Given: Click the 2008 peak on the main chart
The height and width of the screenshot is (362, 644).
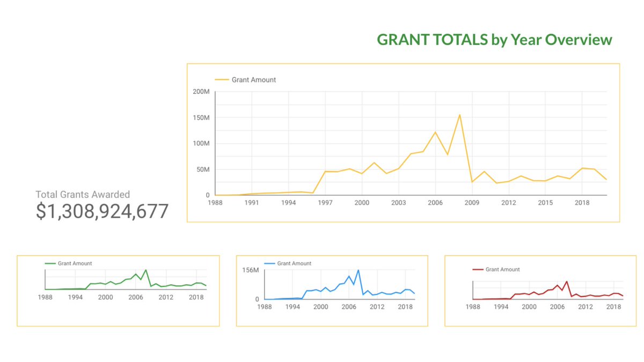Looking at the screenshot, I should coord(460,114).
